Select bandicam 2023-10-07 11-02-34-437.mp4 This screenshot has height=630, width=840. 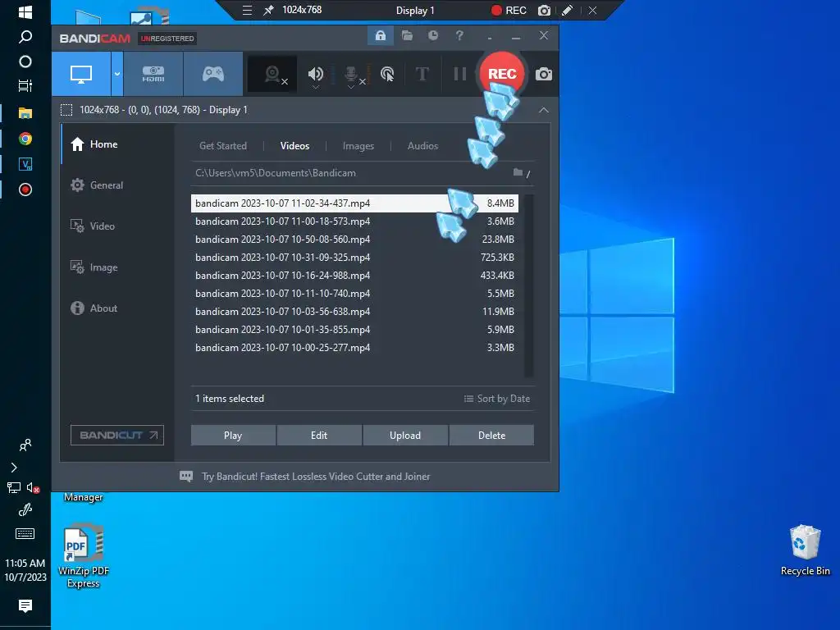(354, 203)
